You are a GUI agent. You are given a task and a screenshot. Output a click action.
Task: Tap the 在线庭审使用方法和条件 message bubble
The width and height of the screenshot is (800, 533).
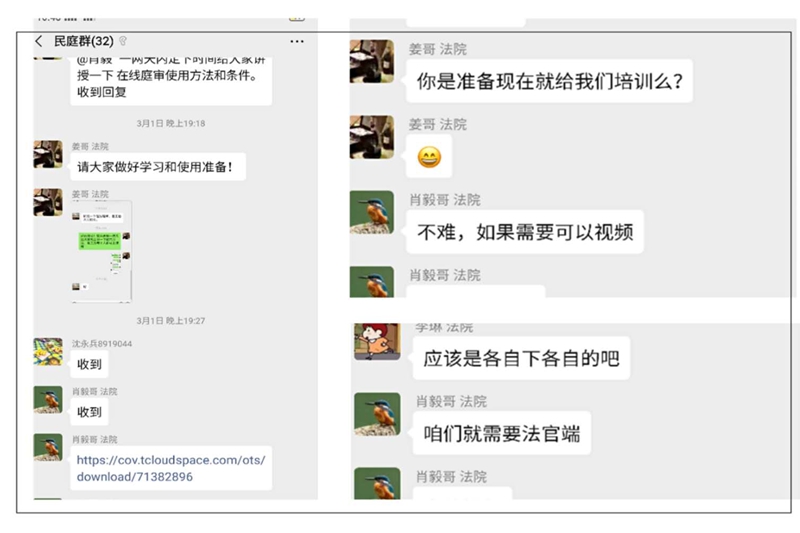point(171,82)
